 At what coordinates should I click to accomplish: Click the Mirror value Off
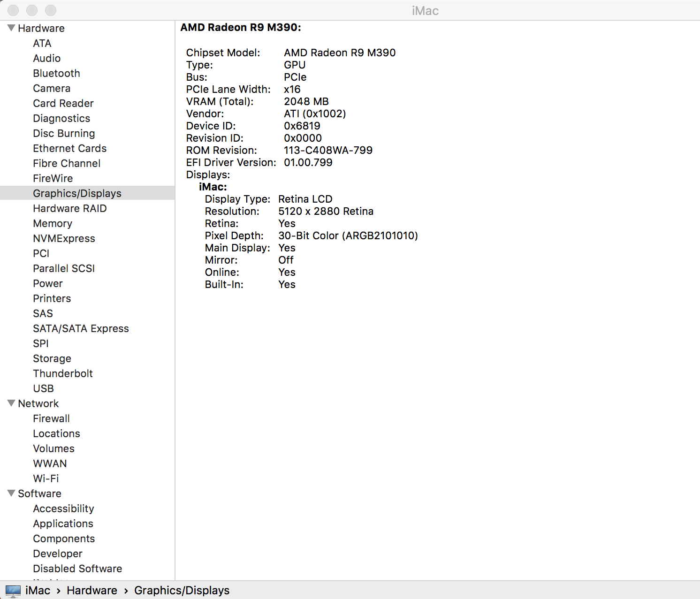(286, 260)
